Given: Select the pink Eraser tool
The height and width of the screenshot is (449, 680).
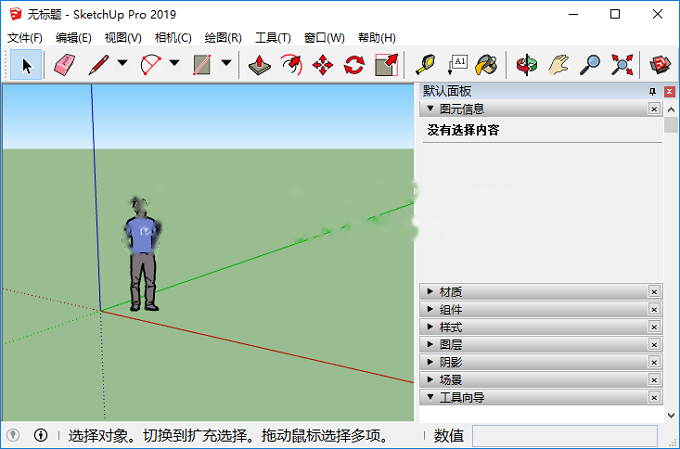Looking at the screenshot, I should coord(65,65).
